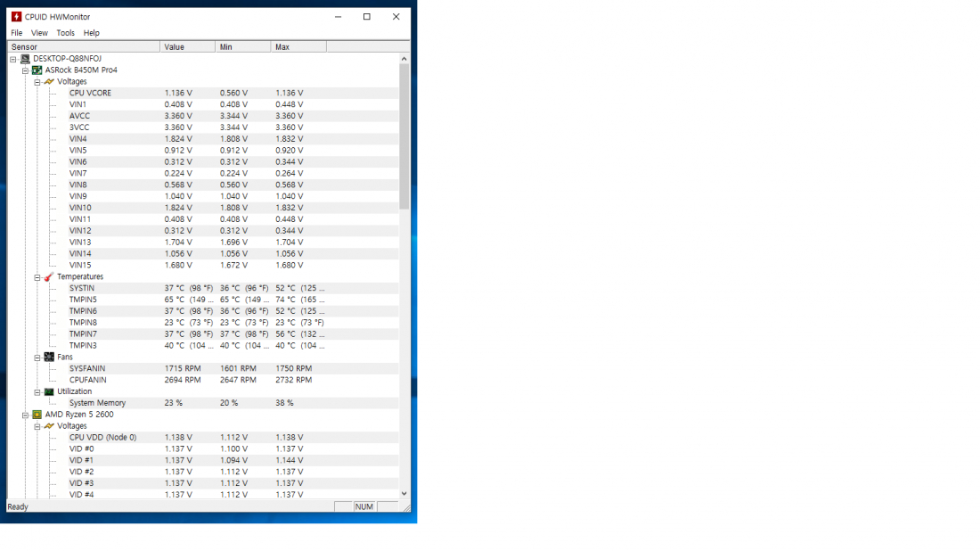Click the HWMonitor app icon in title bar
The height and width of the screenshot is (551, 980).
coord(16,17)
